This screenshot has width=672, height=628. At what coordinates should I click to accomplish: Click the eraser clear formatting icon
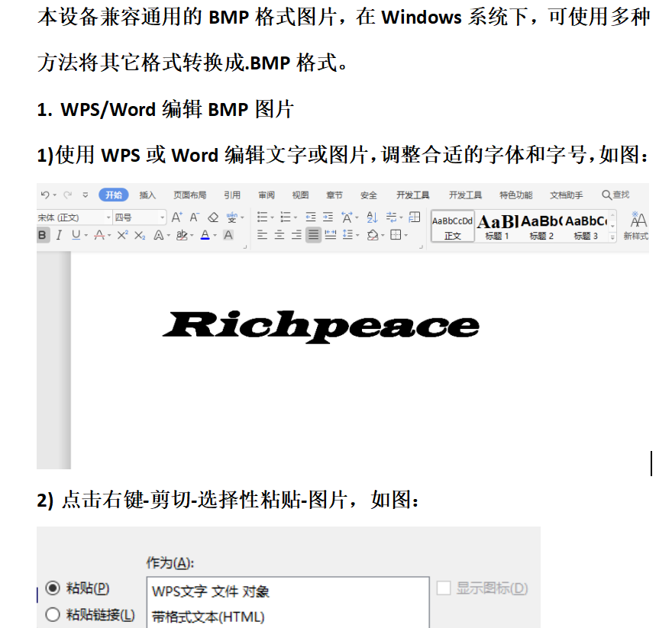213,217
